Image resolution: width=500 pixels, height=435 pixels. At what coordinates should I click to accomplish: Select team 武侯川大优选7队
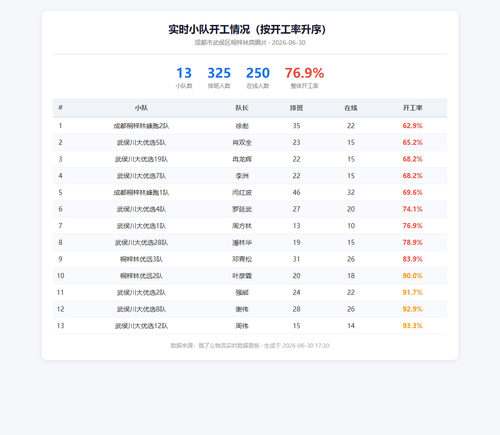click(141, 176)
